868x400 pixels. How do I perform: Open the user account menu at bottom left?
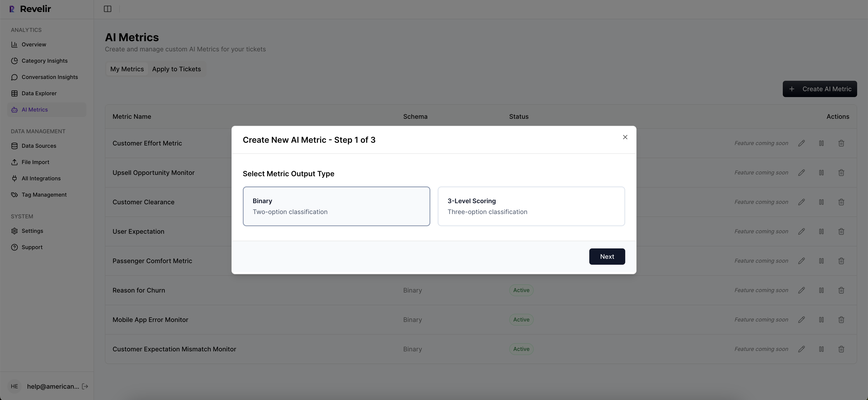14,386
